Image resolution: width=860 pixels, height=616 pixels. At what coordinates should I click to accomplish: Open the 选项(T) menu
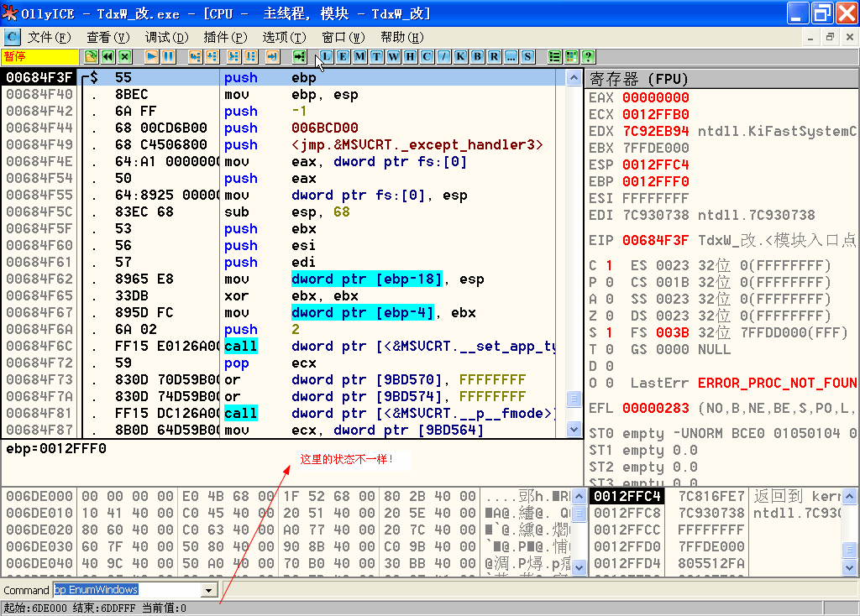pyautogui.click(x=284, y=37)
